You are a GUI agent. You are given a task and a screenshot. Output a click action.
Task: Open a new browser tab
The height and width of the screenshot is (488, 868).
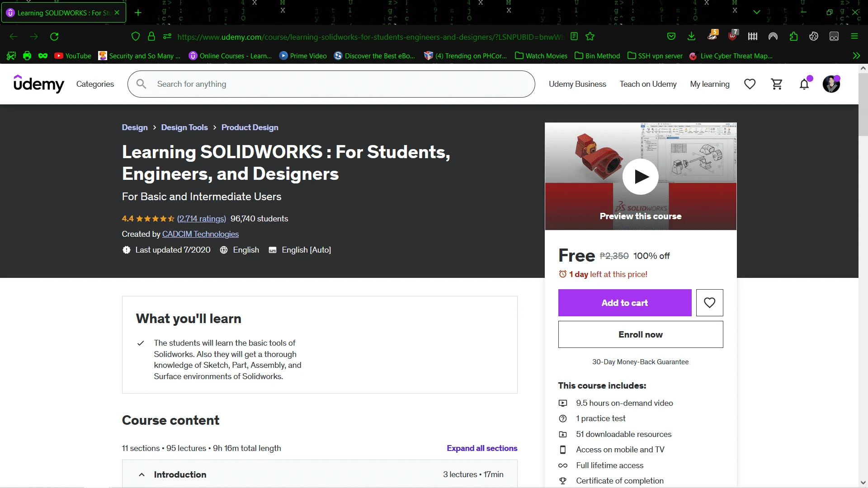tap(138, 13)
